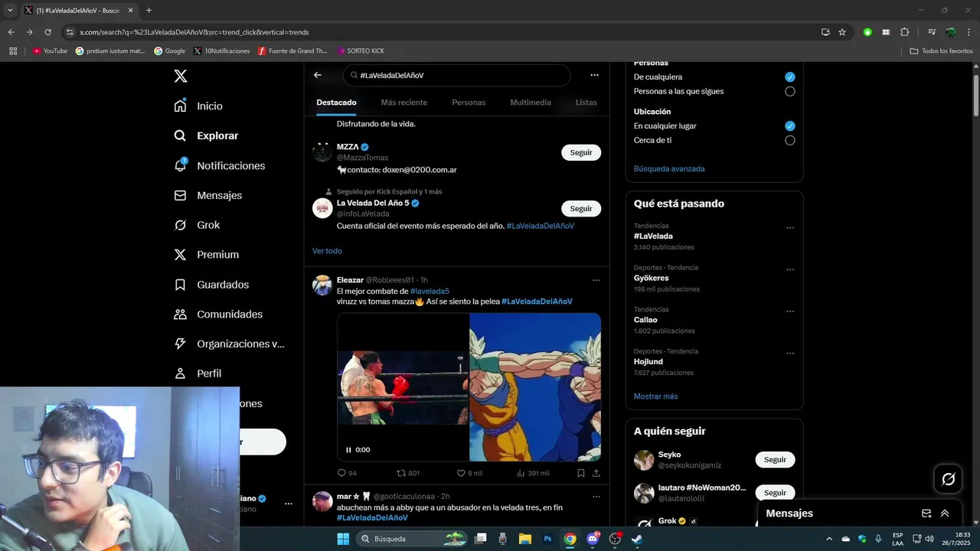Open Windows Start menu

pos(343,539)
